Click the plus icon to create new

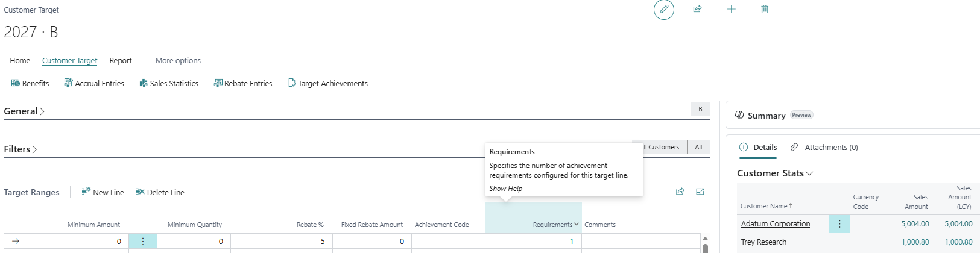coord(731,9)
